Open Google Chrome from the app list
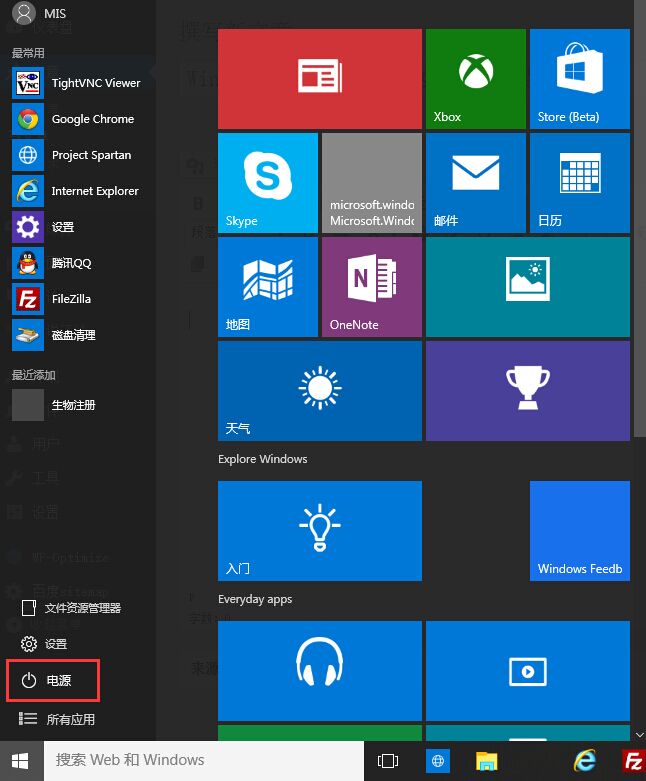Image resolution: width=646 pixels, height=781 pixels. [x=77, y=119]
